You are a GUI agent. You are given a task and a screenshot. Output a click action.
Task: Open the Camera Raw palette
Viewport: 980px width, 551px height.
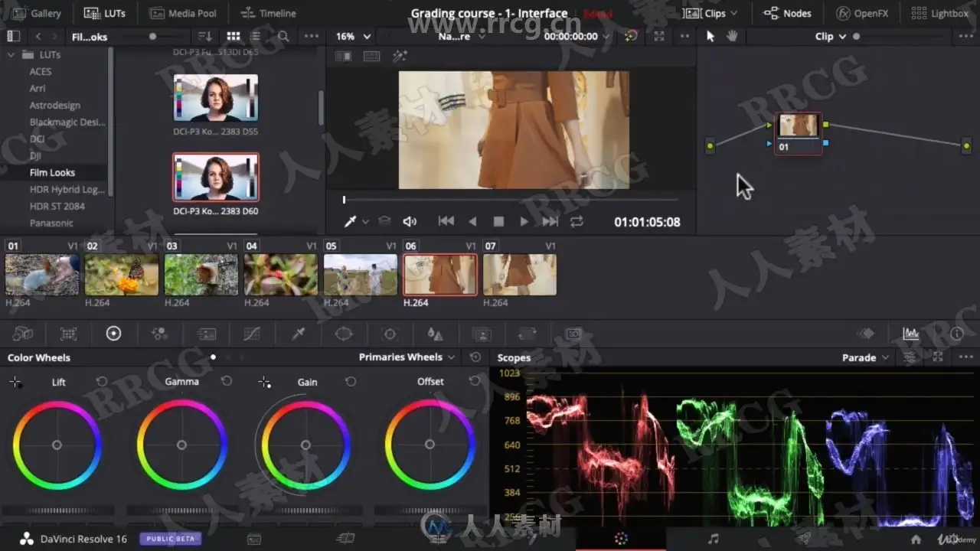pyautogui.click(x=23, y=334)
